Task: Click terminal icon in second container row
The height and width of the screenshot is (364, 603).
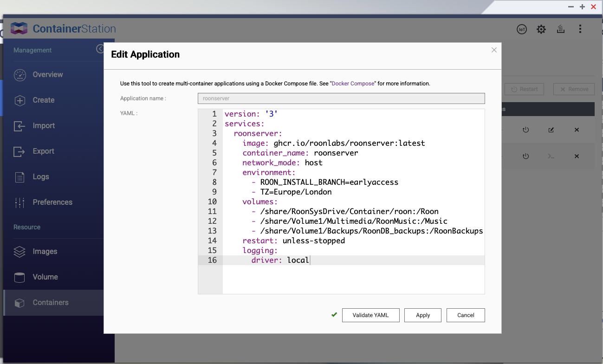Action: pyautogui.click(x=551, y=156)
